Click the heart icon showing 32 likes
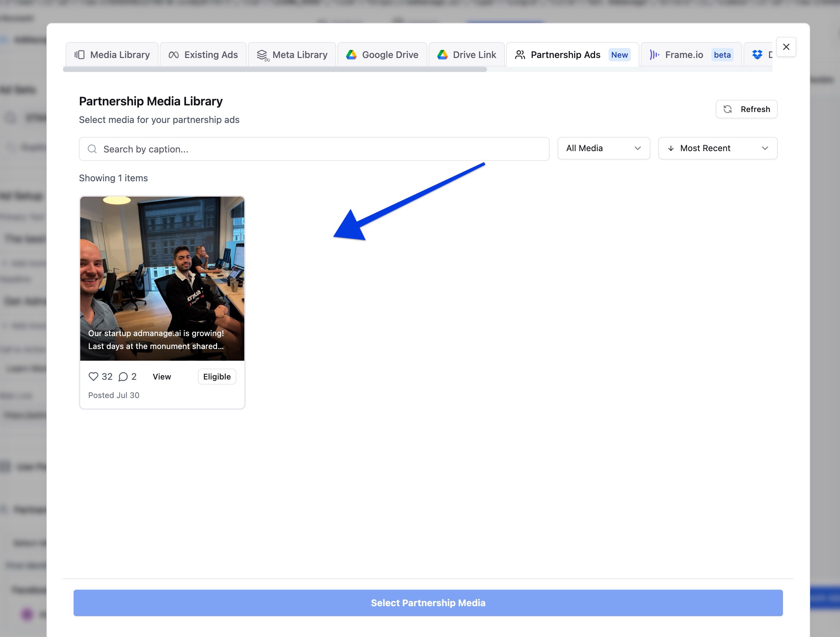The image size is (840, 637). (x=93, y=376)
